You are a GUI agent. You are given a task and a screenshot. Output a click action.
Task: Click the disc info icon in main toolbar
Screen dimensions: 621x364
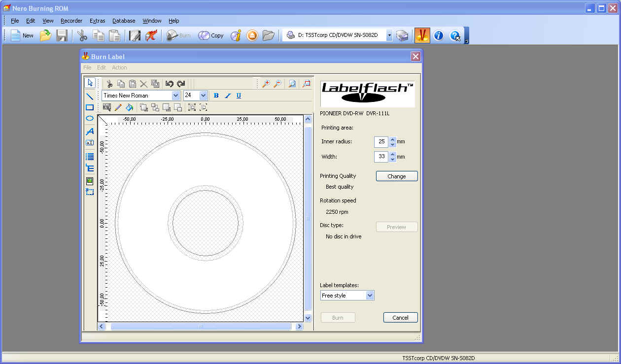pyautogui.click(x=236, y=35)
